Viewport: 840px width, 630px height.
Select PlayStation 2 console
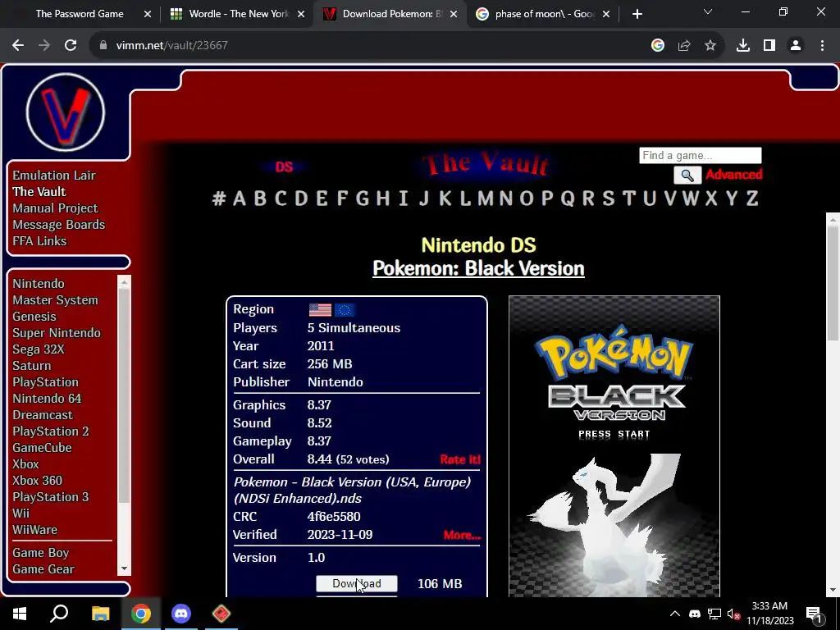[51, 431]
